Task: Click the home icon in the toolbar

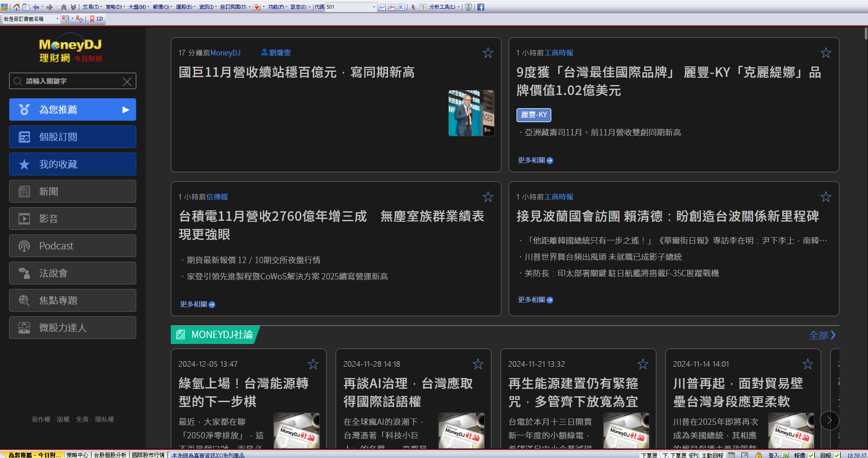Action: (16, 7)
